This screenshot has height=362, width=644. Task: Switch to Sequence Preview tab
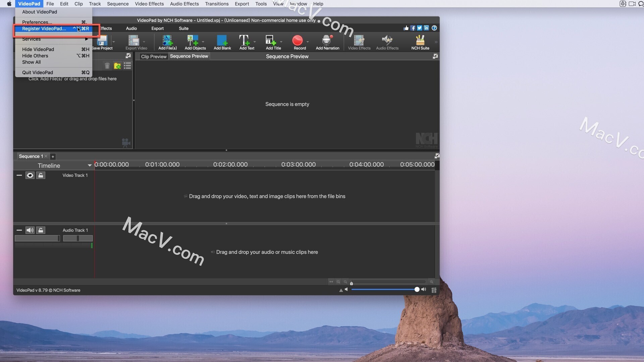tap(189, 56)
